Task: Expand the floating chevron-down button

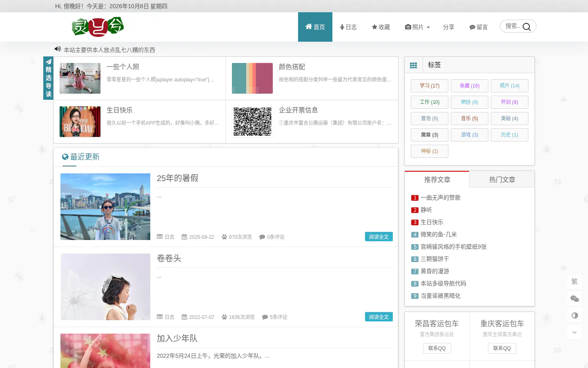Action: [575, 332]
